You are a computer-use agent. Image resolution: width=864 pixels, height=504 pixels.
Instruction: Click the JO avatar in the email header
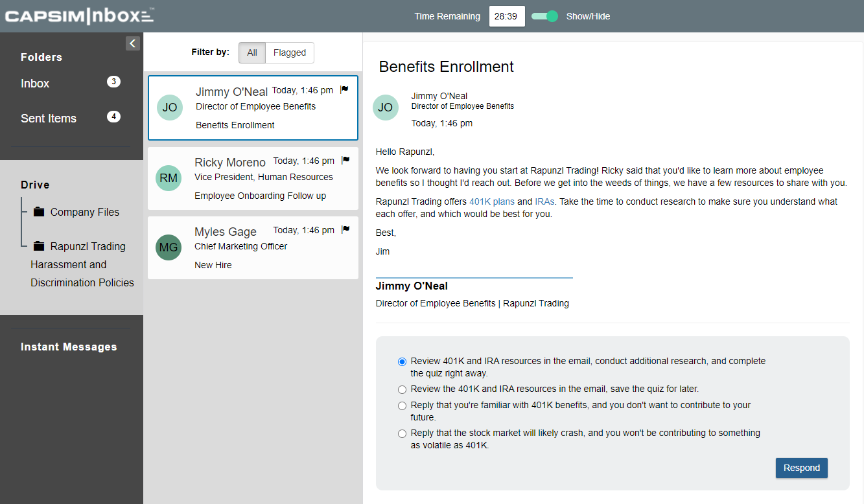click(x=386, y=108)
